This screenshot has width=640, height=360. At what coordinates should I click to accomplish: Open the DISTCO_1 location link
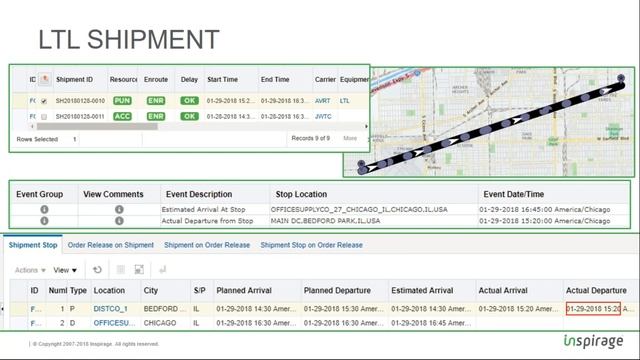coord(111,309)
